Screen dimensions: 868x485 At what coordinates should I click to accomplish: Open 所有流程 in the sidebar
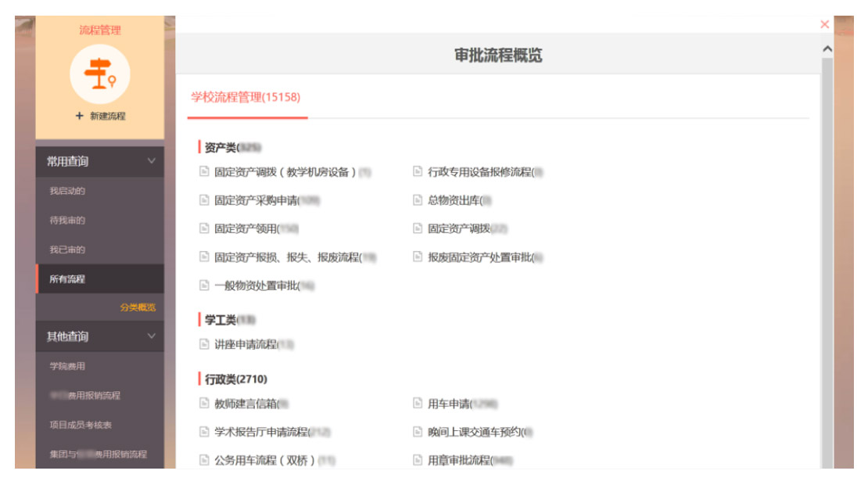click(x=67, y=278)
